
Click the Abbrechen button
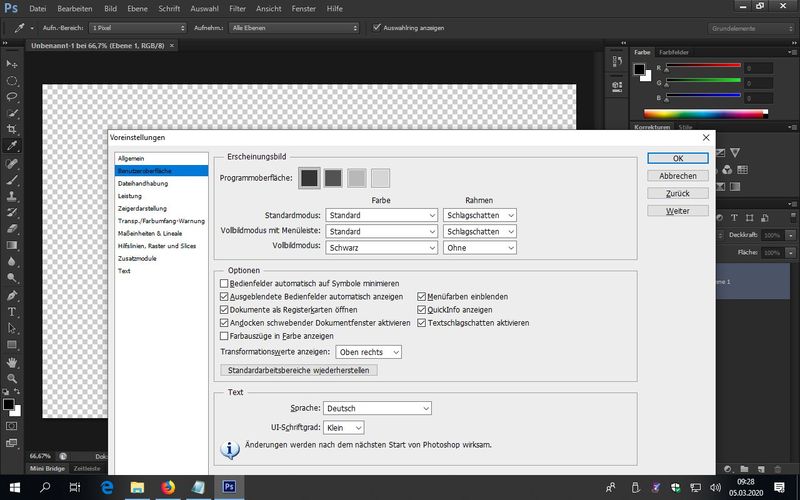(677, 176)
